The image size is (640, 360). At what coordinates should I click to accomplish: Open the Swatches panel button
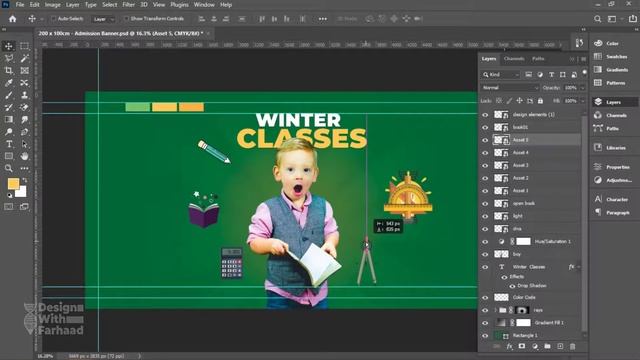pyautogui.click(x=612, y=57)
